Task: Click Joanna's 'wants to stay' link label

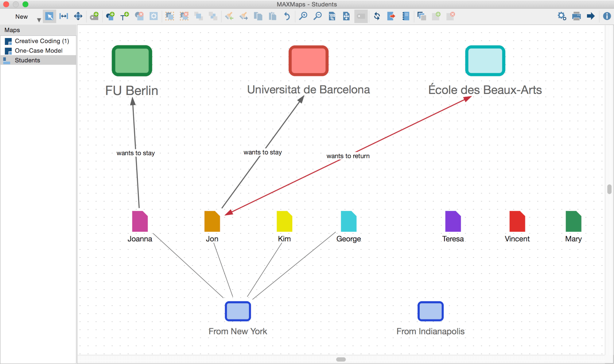Action: (136, 153)
